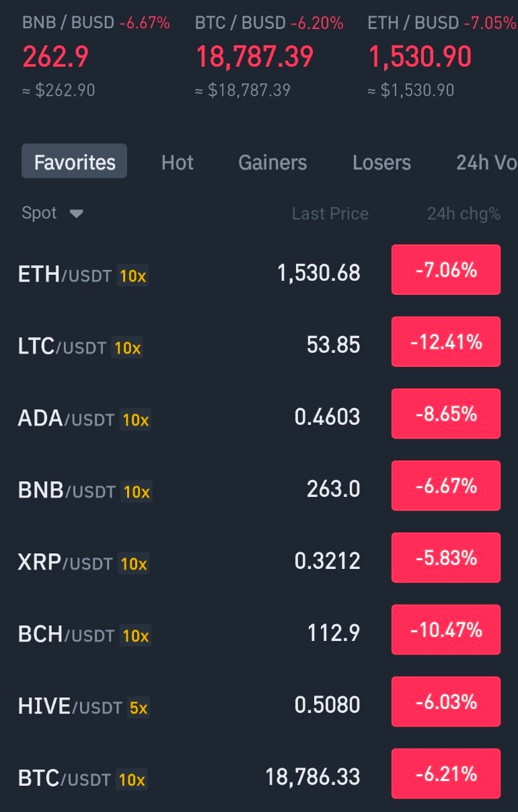The width and height of the screenshot is (518, 812).
Task: Open the ETH / BUSD ticker card
Action: tap(442, 57)
